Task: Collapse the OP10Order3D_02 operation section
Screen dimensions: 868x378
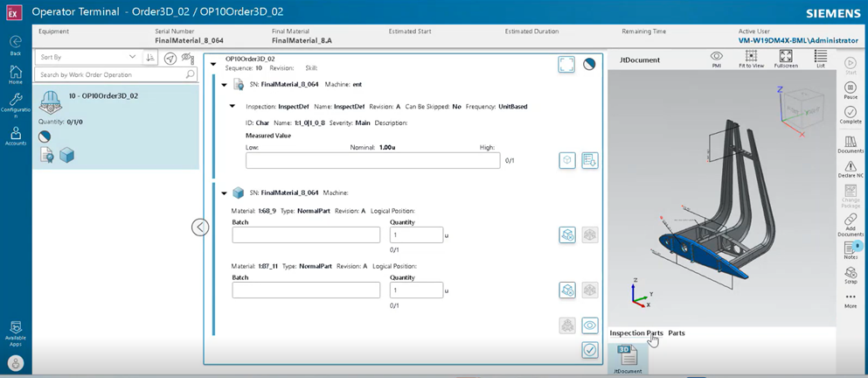Action: point(214,64)
